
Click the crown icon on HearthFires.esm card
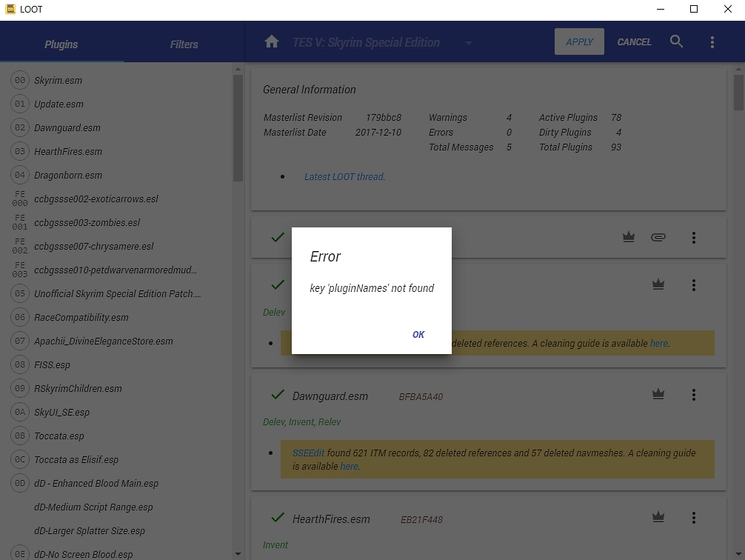[658, 516]
